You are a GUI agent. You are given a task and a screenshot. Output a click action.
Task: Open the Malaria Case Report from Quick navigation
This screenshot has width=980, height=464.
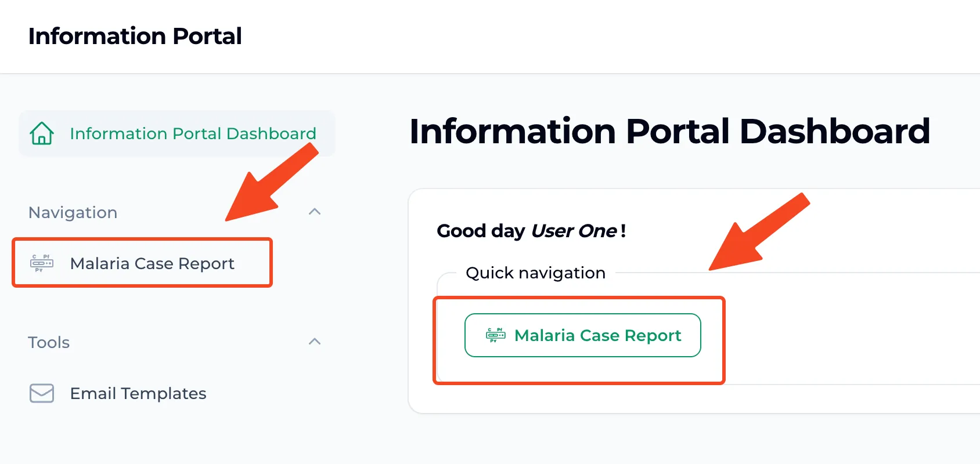tap(582, 335)
